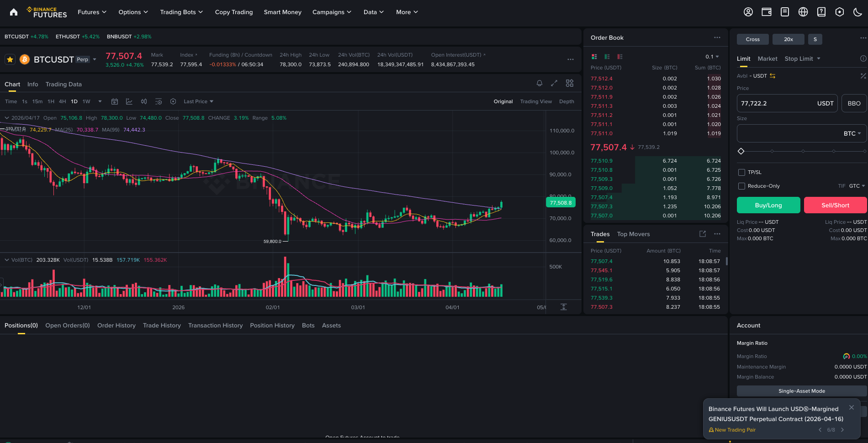Enable the TP/SL checkbox
Screen dimensions: 868x443
click(742, 172)
